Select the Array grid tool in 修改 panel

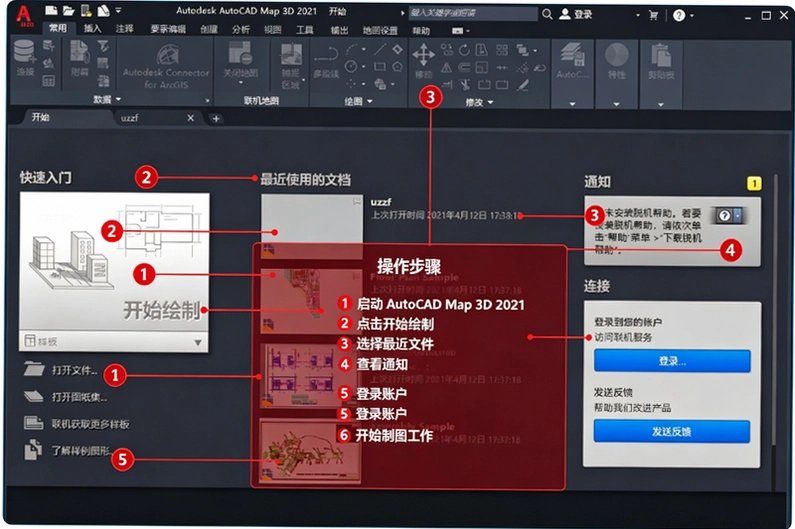502,50
